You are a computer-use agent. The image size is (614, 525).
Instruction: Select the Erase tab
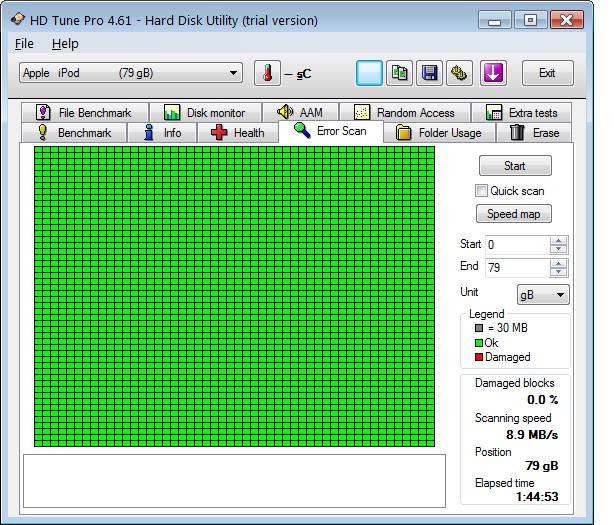pyautogui.click(x=535, y=133)
